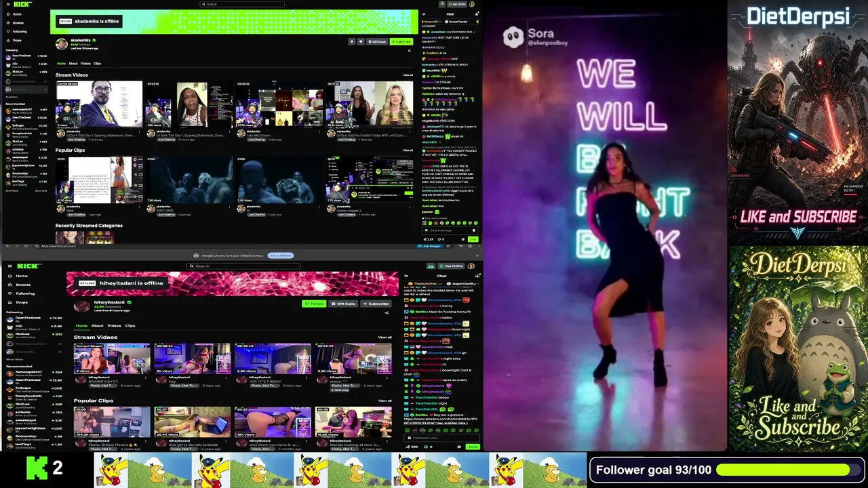Image resolution: width=868 pixels, height=488 pixels.
Task: Click KICK logo in akademiks window
Action: coord(22,4)
